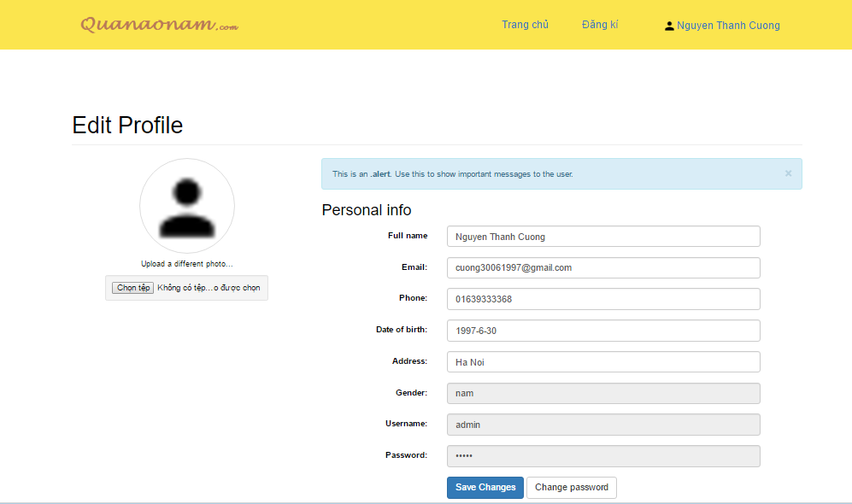Viewport: 852px width, 504px height.
Task: Click the disabled Username field
Action: coord(602,425)
